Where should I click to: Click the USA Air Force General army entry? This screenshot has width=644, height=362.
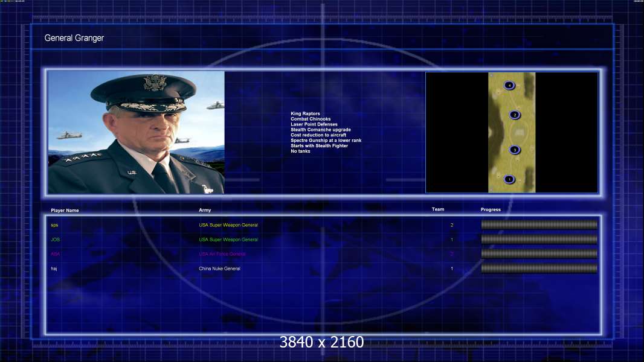[x=222, y=254]
